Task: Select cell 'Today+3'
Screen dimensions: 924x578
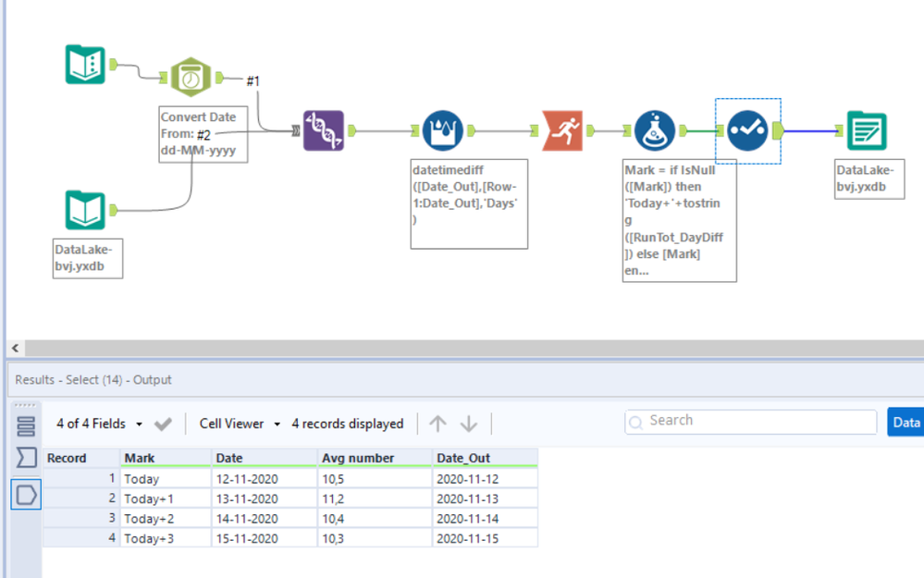Action: pos(166,538)
